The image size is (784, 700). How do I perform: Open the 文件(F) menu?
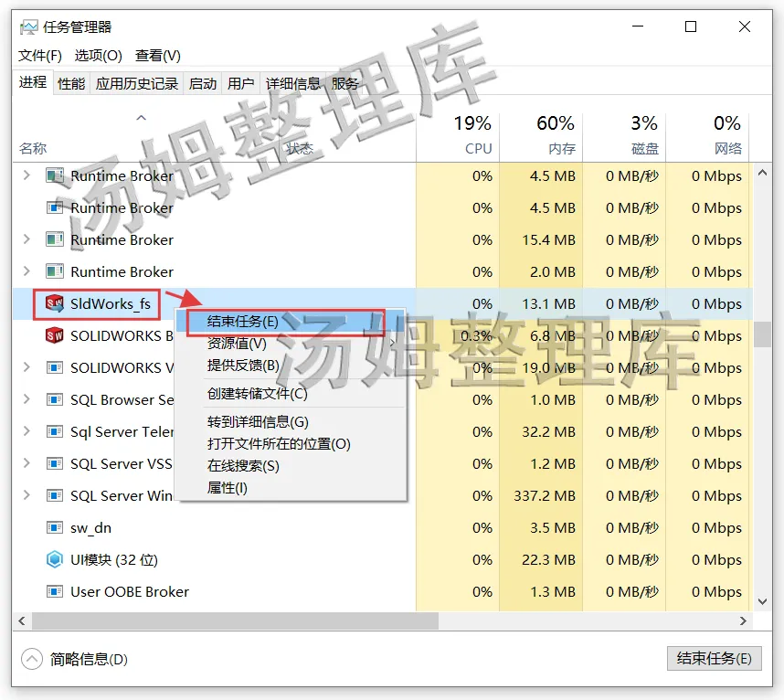point(40,55)
